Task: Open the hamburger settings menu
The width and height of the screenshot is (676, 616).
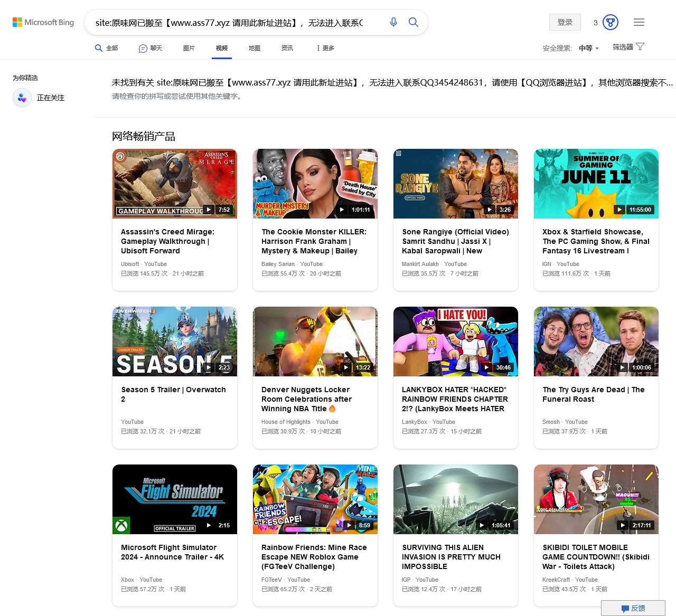Action: [x=639, y=22]
